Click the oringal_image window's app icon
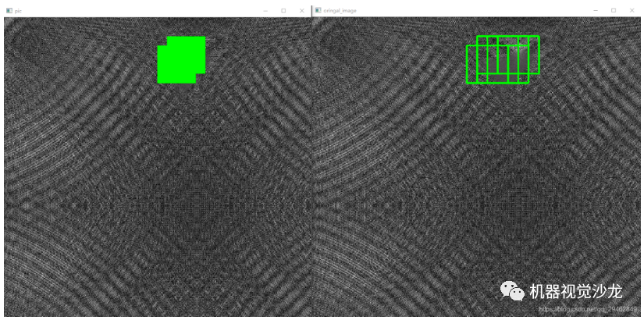The image size is (644, 320). pyautogui.click(x=318, y=11)
